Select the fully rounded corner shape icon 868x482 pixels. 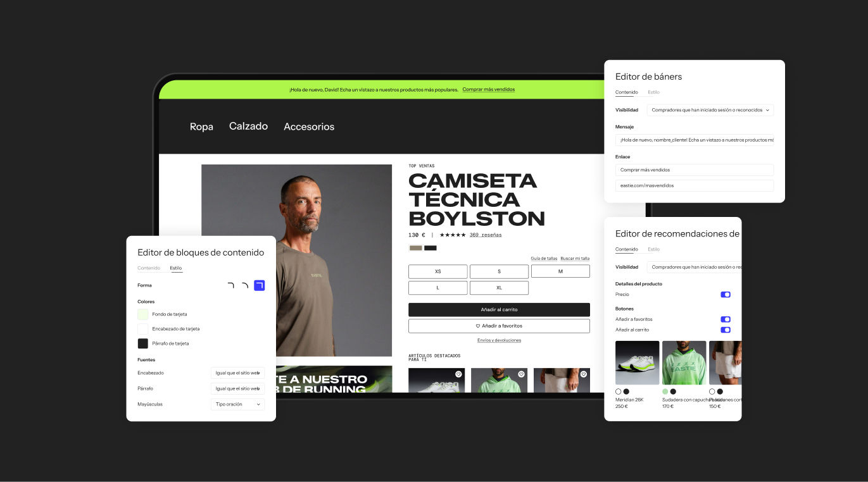tap(245, 285)
